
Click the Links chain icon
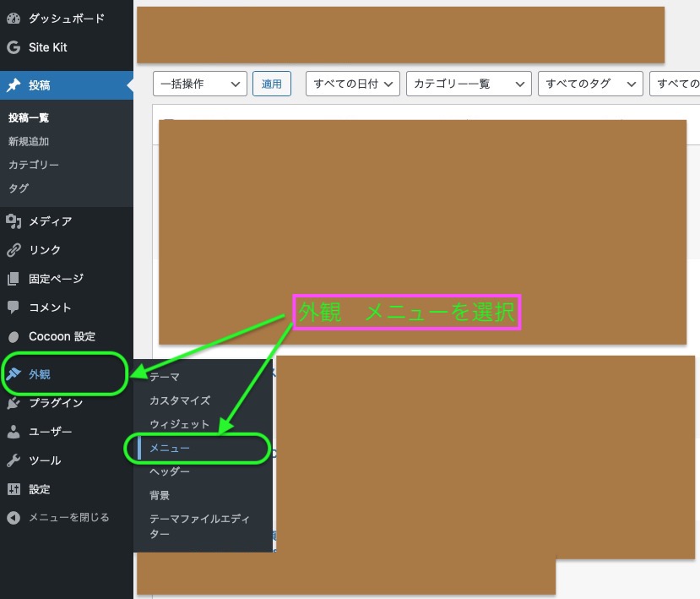[14, 250]
